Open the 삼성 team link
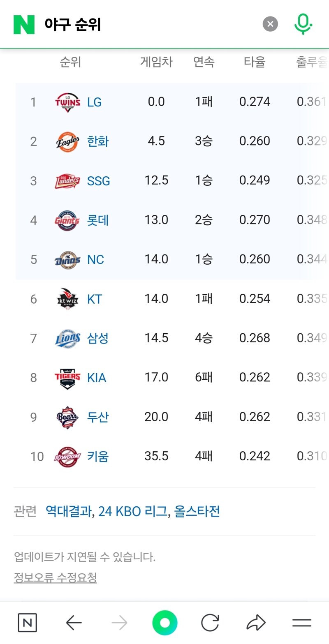Screen dimensions: 329x644 pyautogui.click(x=98, y=338)
